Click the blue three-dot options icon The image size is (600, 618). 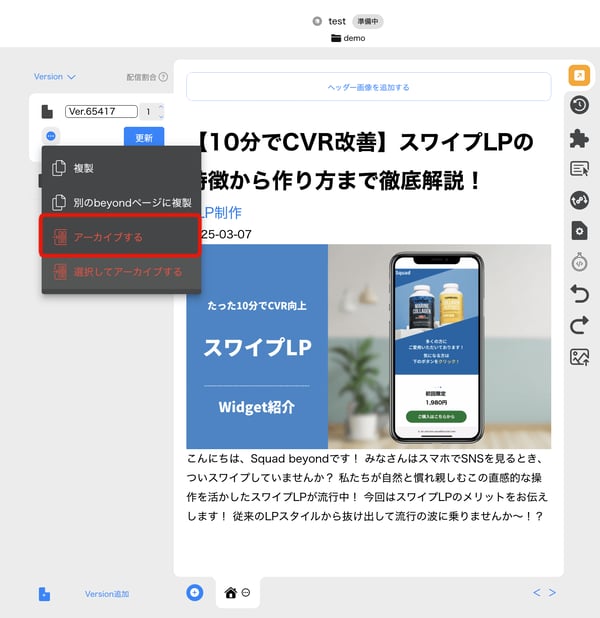coord(50,136)
